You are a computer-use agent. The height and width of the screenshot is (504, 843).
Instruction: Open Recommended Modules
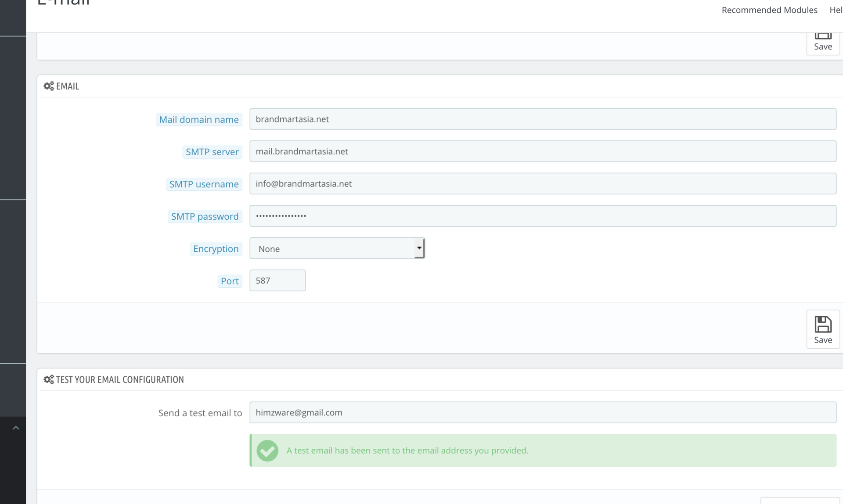coord(769,10)
